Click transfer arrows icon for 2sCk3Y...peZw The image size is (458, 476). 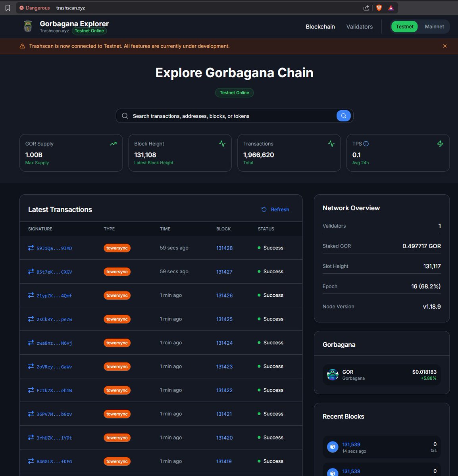(31, 319)
